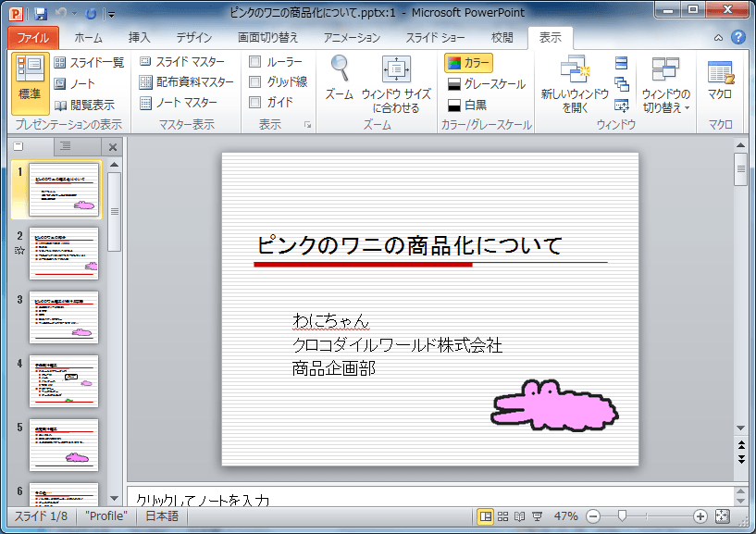Switch to the 挿入 tab
This screenshot has width=756, height=534.
[x=140, y=38]
